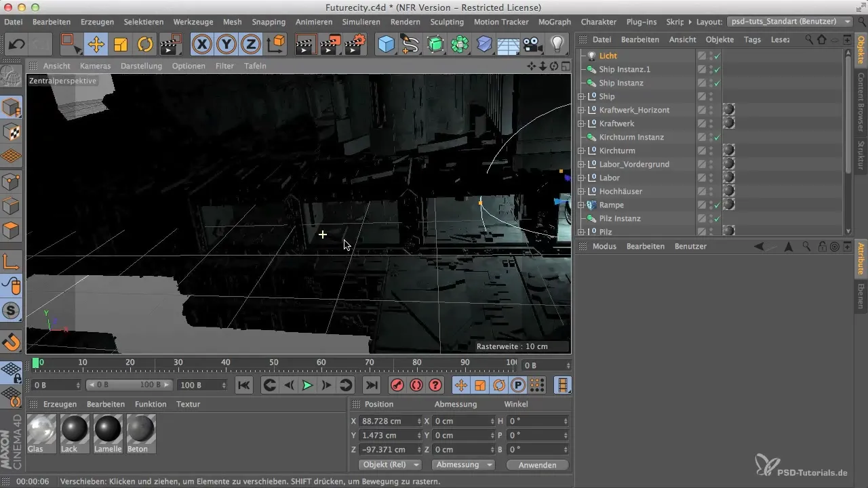The image size is (868, 488).
Task: Select the Scale tool
Action: (x=121, y=45)
